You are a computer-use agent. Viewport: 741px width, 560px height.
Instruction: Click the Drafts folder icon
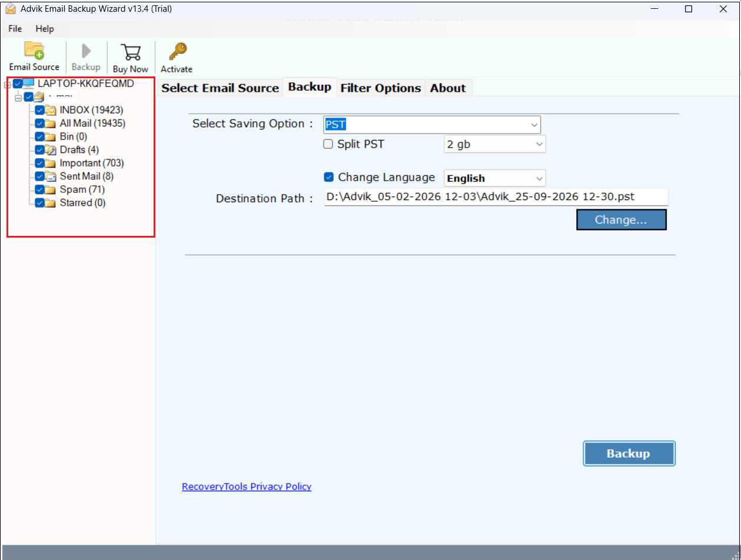[x=51, y=150]
